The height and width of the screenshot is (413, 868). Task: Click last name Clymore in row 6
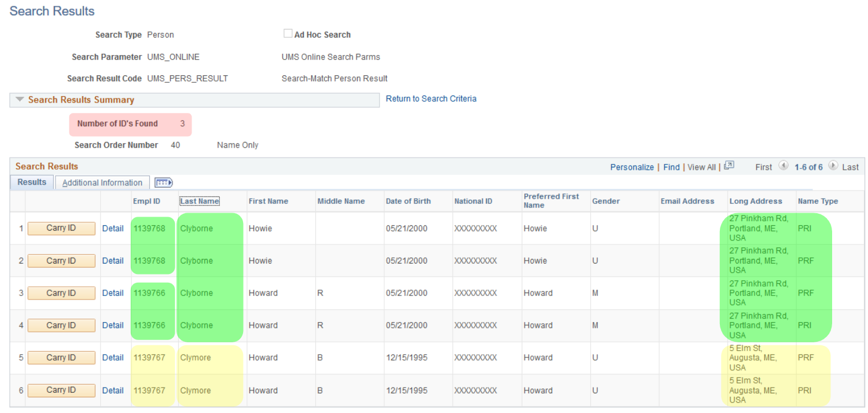pyautogui.click(x=196, y=390)
